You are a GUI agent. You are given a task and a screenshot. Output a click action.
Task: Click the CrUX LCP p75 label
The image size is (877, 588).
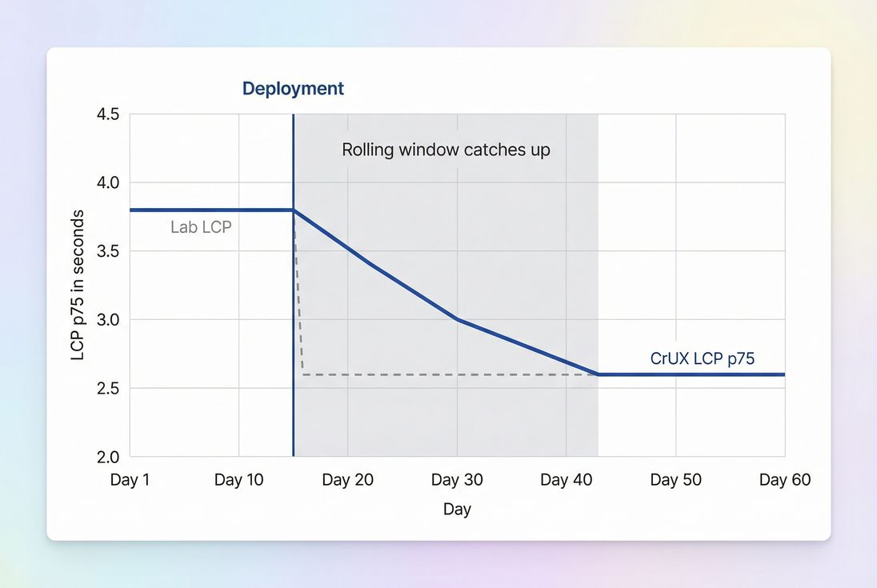pyautogui.click(x=701, y=358)
